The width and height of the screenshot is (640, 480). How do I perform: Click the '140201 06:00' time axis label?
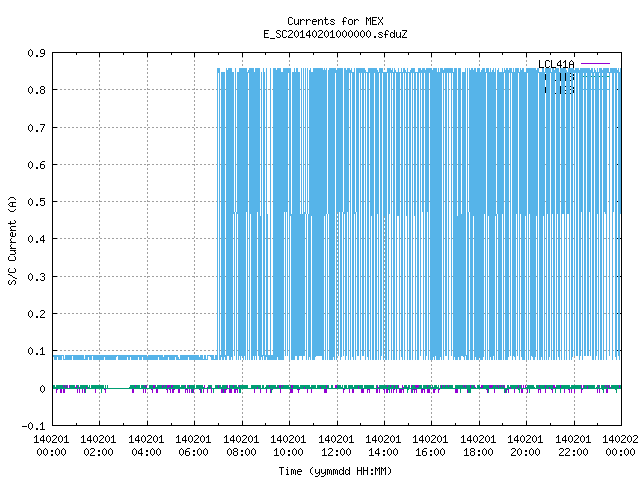pos(193,446)
